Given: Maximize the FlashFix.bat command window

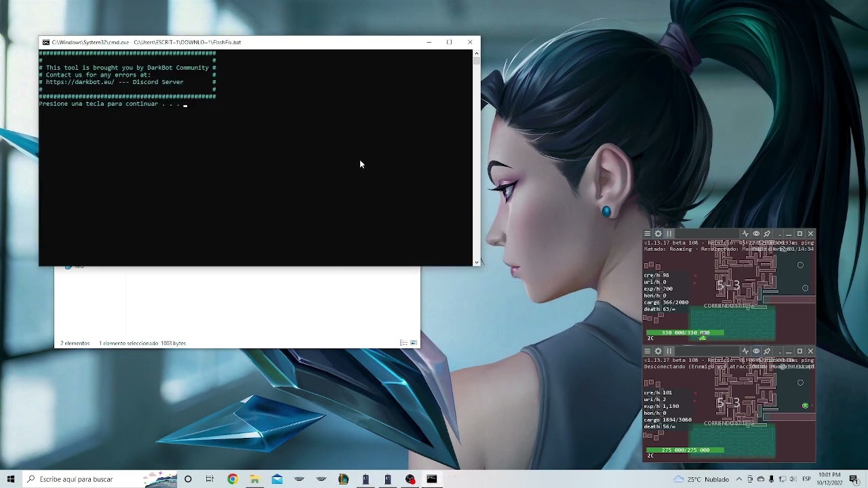Looking at the screenshot, I should 449,42.
